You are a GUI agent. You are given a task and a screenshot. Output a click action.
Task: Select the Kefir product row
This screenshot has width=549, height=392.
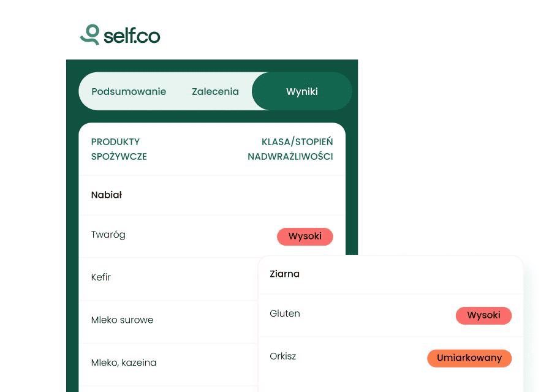tap(101, 277)
